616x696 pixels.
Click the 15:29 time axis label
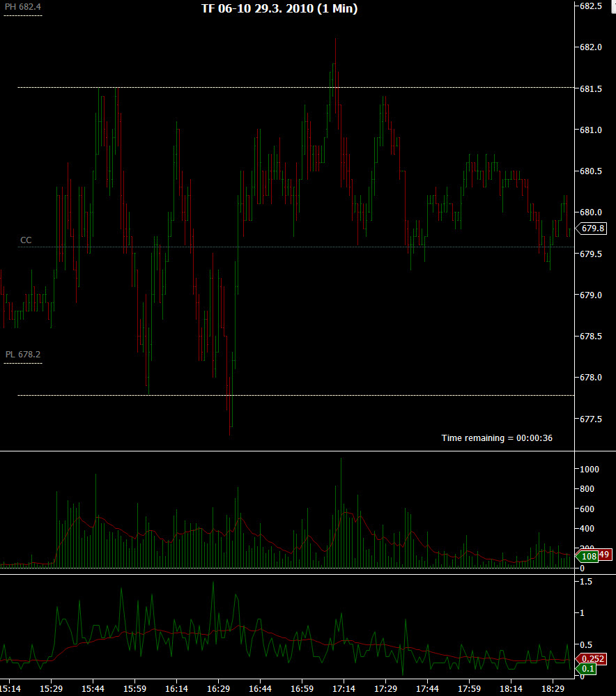(51, 689)
